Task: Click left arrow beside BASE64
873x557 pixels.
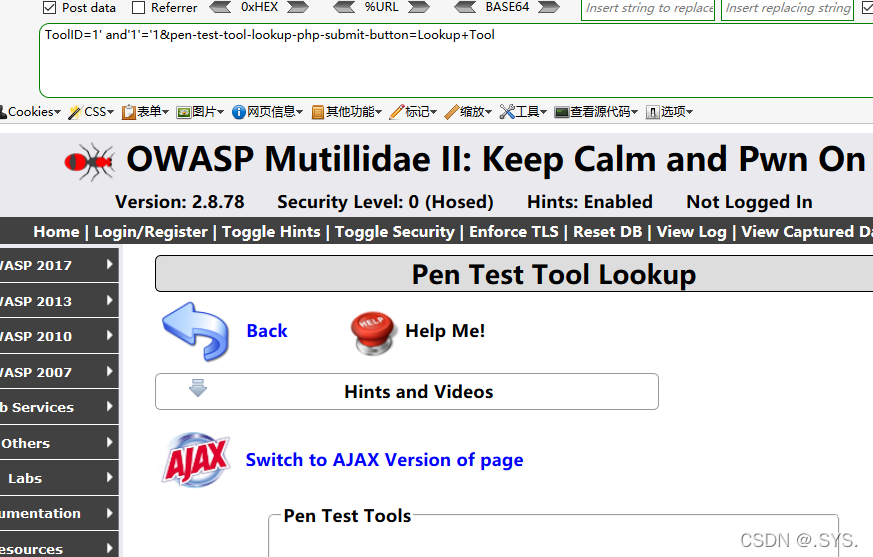Action: click(465, 7)
